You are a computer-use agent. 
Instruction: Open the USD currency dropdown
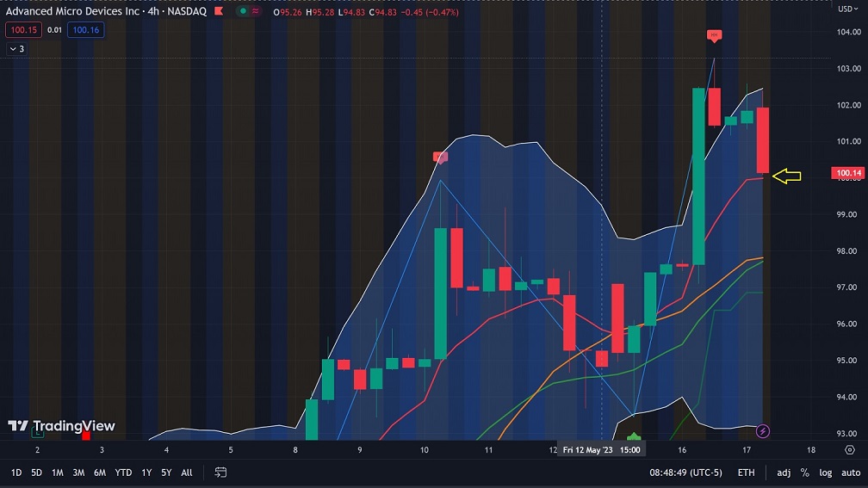(x=847, y=9)
